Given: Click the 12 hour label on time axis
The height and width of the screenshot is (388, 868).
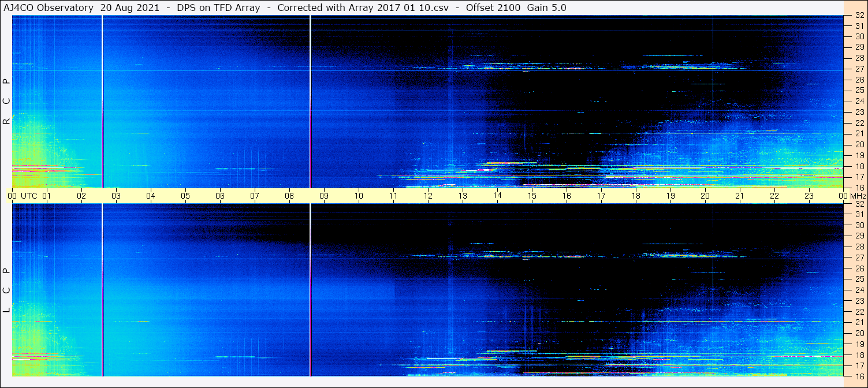Looking at the screenshot, I should coord(428,196).
